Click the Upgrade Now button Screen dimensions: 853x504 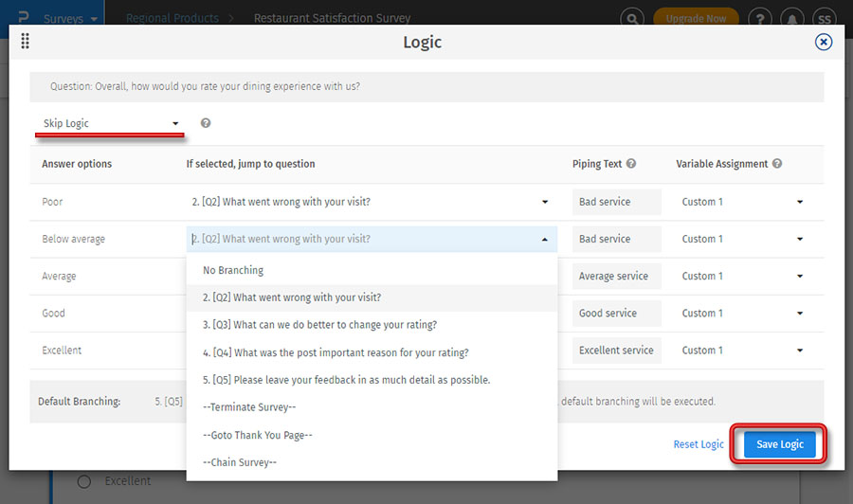(696, 19)
